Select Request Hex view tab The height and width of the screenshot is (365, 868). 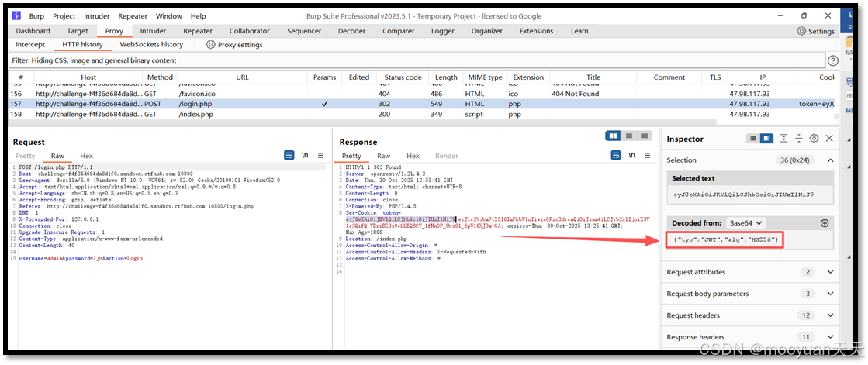(x=86, y=156)
